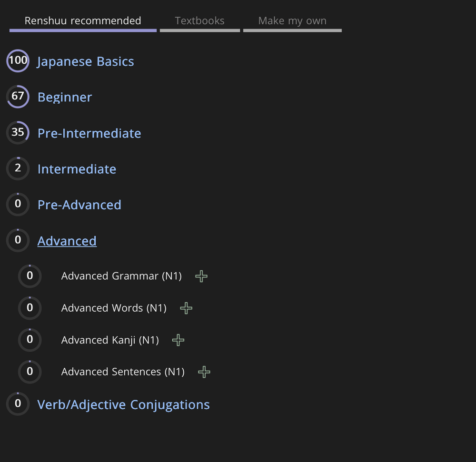The height and width of the screenshot is (462, 476).
Task: Add Advanced Kanji (N1) with plus icon
Action: [178, 340]
